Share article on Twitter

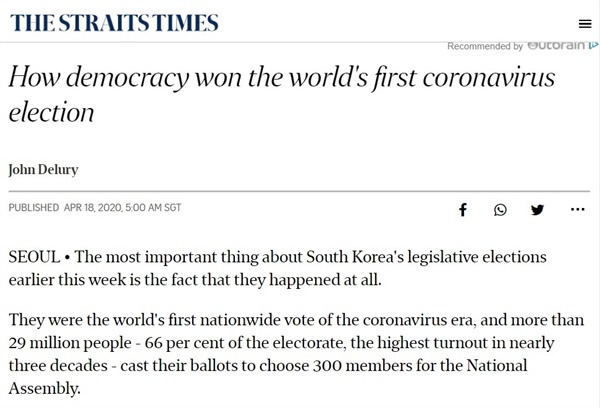tap(537, 210)
